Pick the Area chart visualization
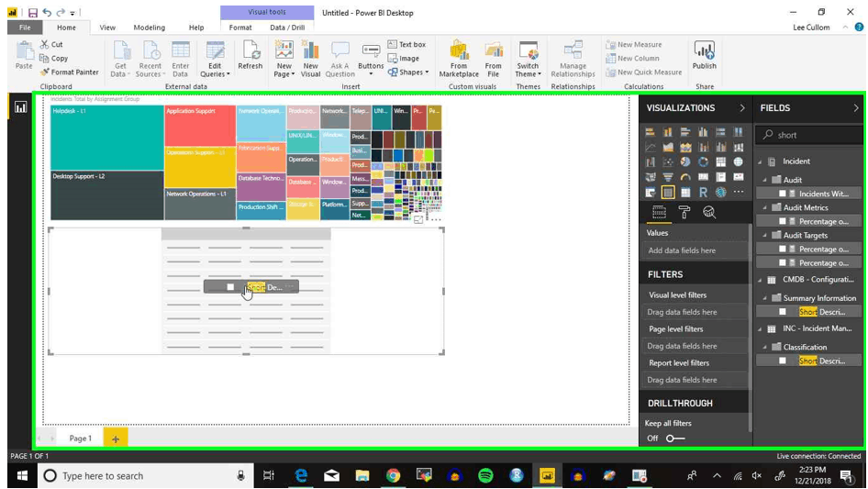Image resolution: width=868 pixels, height=489 pixels. pos(668,147)
